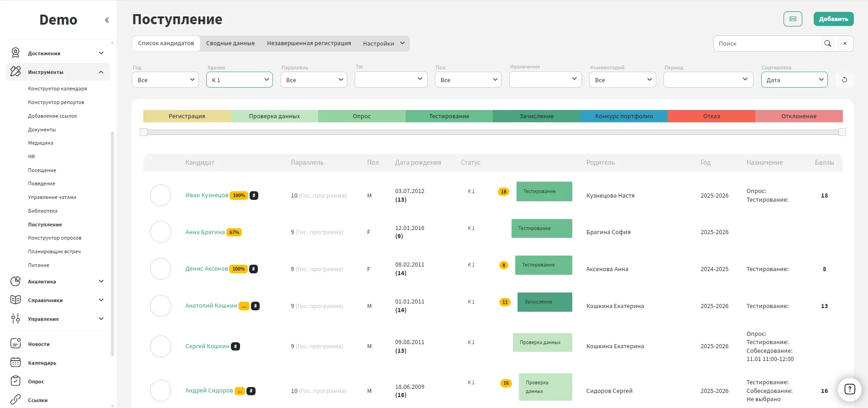The height and width of the screenshot is (408, 868).
Task: Collapse the sidebar with double-chevron icon
Action: 107,20
